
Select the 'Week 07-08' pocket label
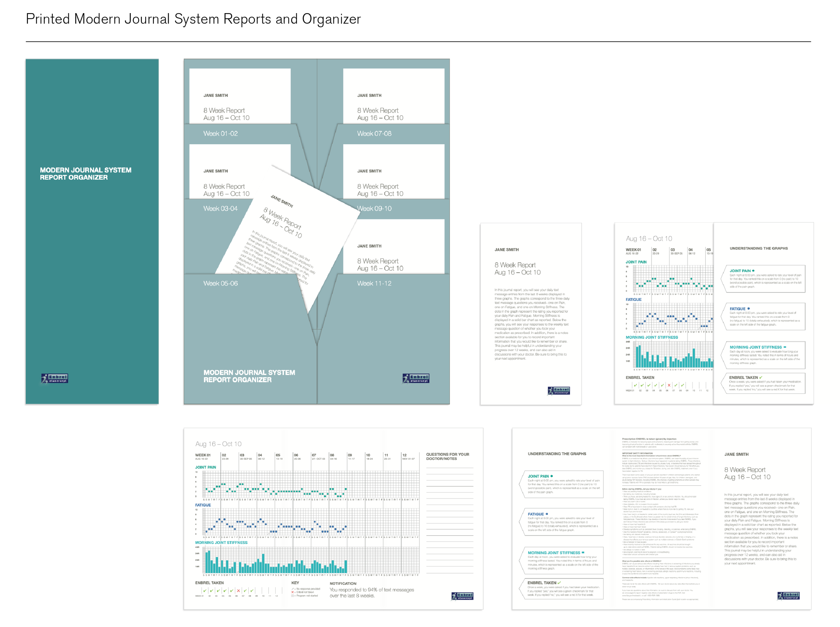tap(374, 133)
